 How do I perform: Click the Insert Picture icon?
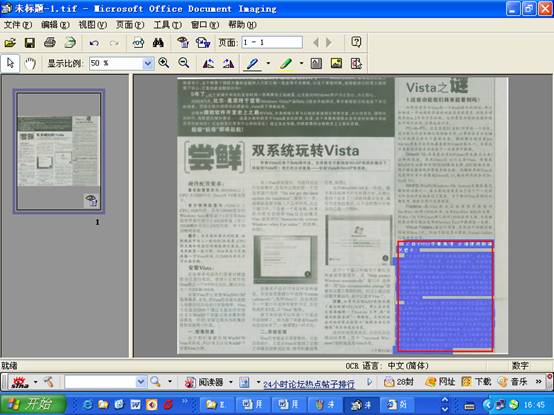tap(336, 63)
